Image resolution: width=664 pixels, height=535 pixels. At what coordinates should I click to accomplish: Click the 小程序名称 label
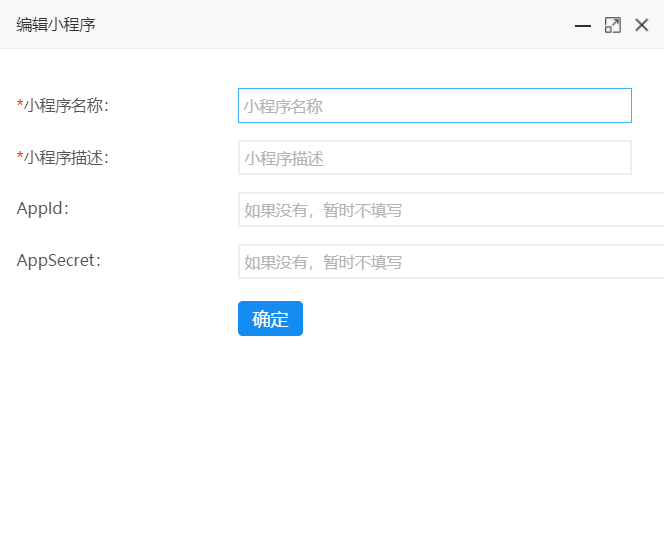[63, 105]
